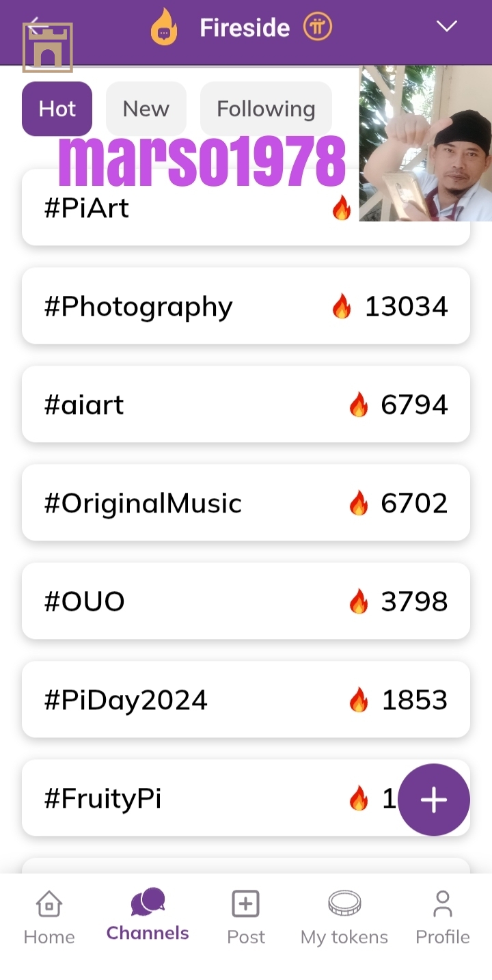Open the #OriginalMusic channel row
This screenshot has height=980, width=492.
[246, 503]
